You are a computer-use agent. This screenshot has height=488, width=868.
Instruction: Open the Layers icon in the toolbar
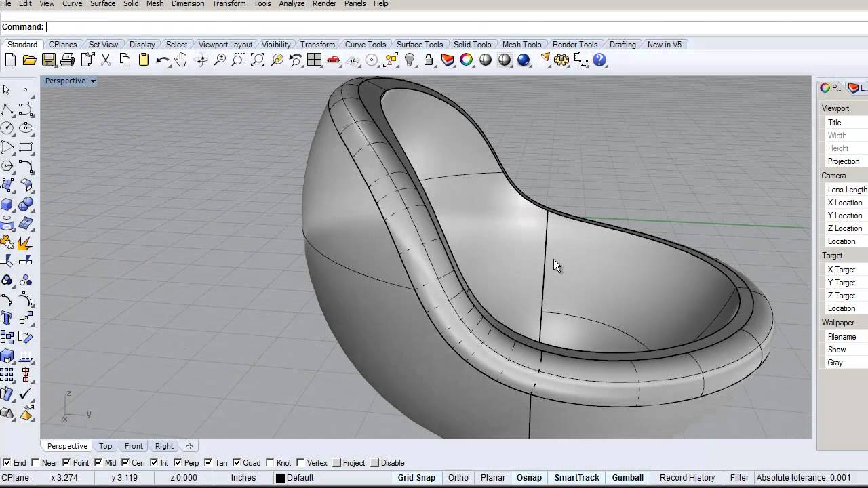(448, 60)
